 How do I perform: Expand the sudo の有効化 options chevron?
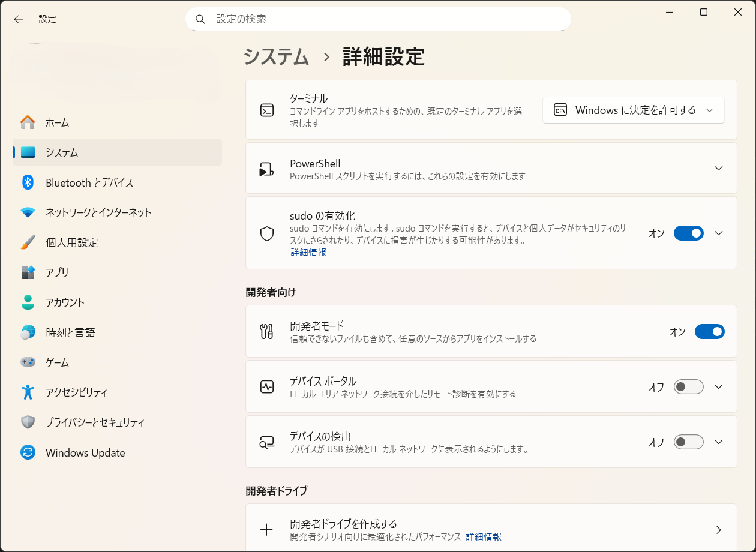pyautogui.click(x=719, y=233)
